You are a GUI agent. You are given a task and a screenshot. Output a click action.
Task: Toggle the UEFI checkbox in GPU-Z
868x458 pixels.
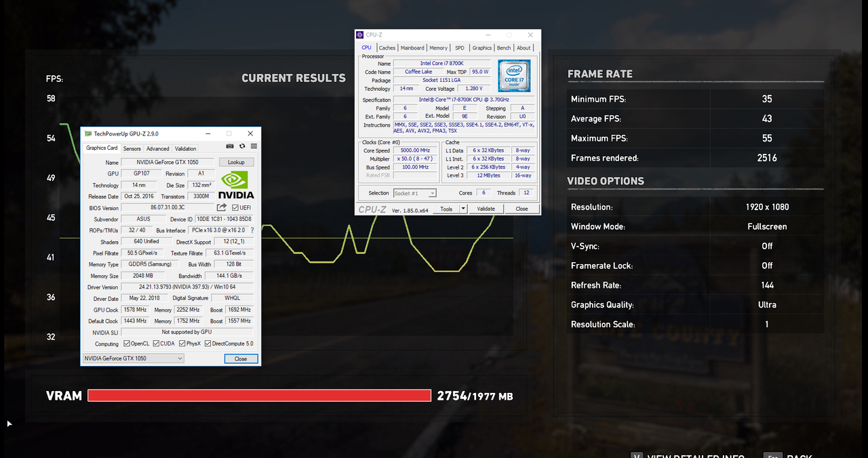tap(235, 207)
